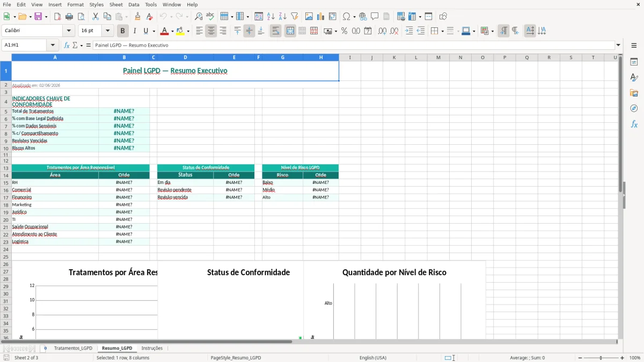Open Find and Replace icon
This screenshot has height=362, width=644.
(199, 17)
